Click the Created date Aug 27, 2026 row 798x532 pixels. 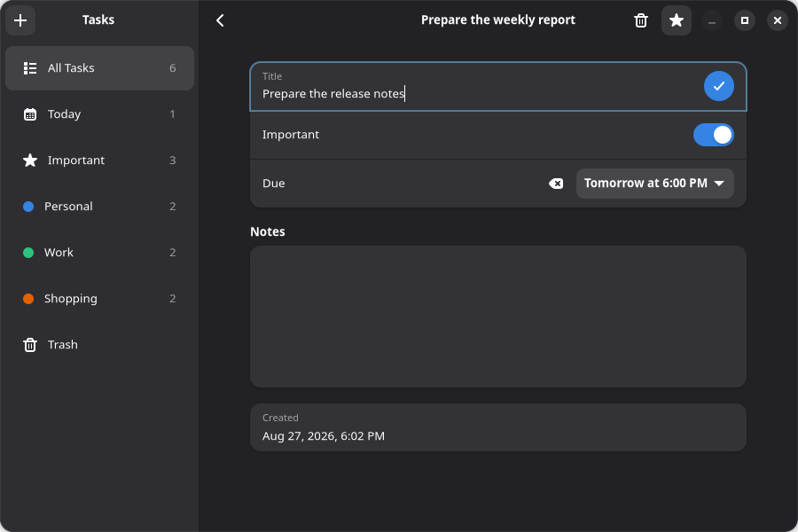point(498,427)
